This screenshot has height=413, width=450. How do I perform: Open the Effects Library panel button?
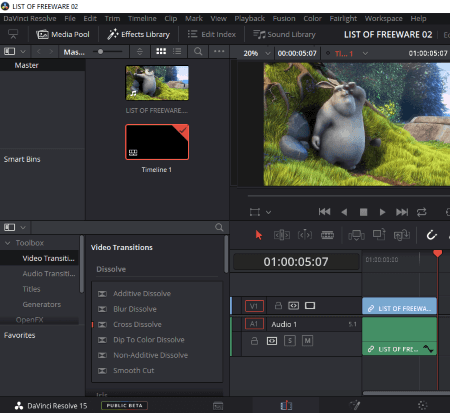(138, 34)
